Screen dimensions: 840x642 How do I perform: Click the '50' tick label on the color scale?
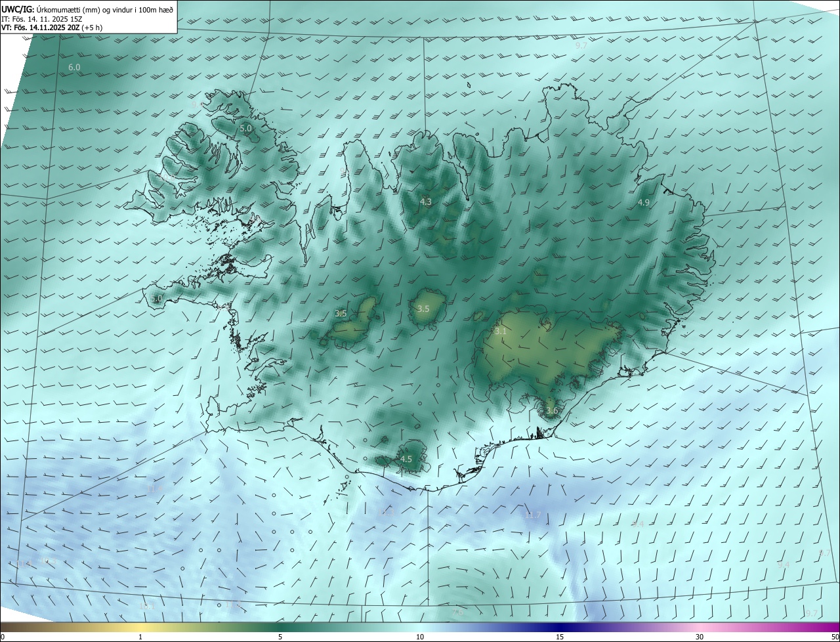click(x=834, y=637)
